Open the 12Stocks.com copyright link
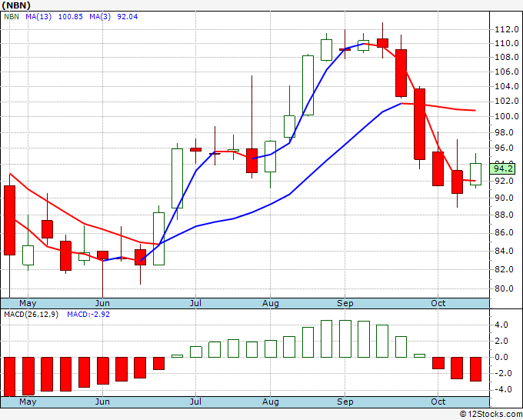This screenshot has width=523, height=420. 491,415
